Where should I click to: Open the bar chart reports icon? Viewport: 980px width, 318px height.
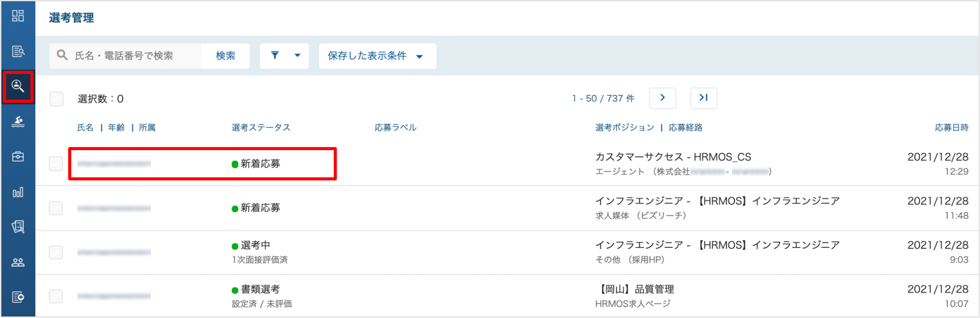(x=18, y=192)
